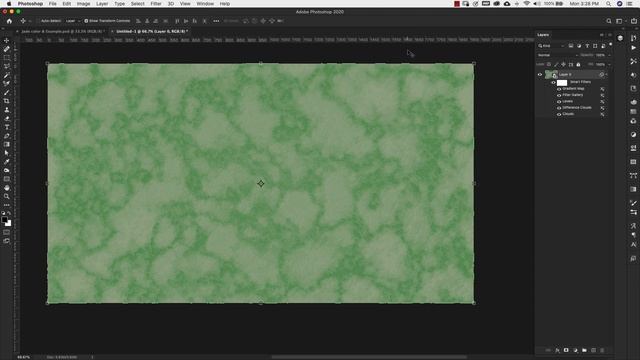This screenshot has height=360, width=640.
Task: Open the Actions play-icon panel
Action: pyautogui.click(x=633, y=48)
